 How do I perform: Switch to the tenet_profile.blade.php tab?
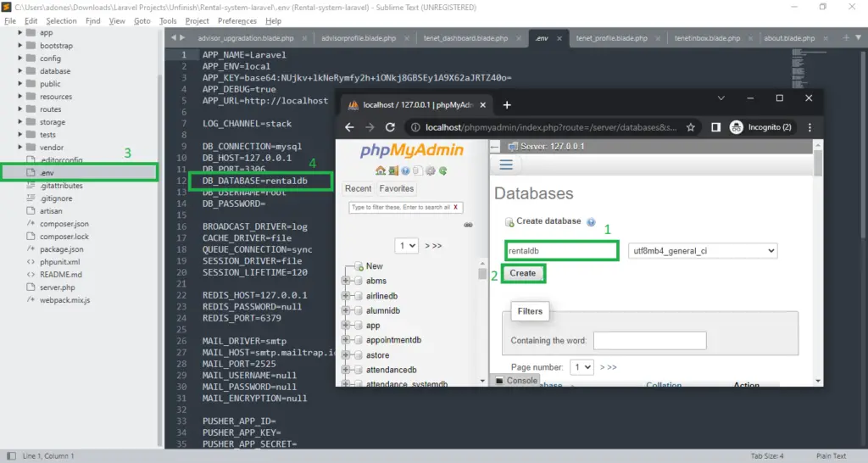coord(610,38)
